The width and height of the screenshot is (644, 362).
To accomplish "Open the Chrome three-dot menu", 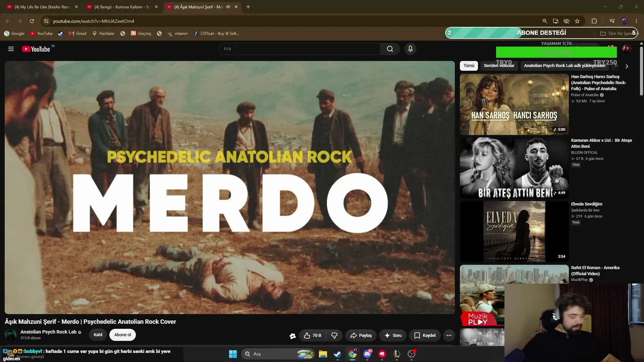I will coord(636,21).
